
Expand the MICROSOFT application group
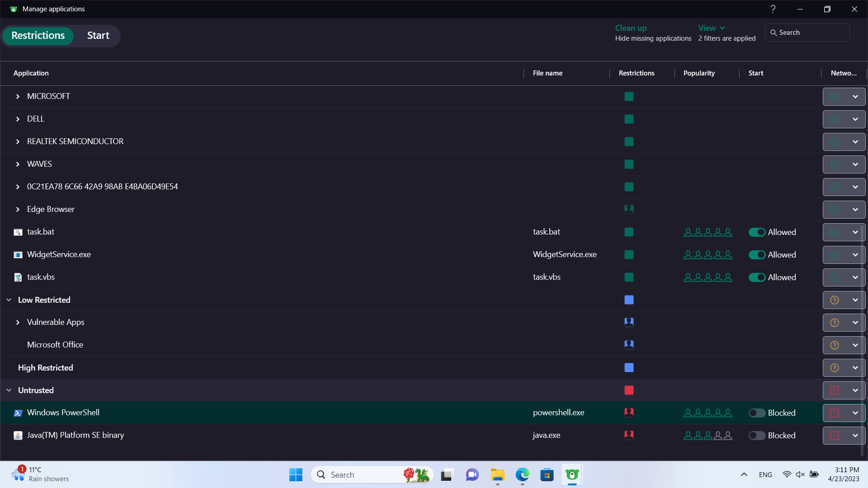tap(18, 97)
